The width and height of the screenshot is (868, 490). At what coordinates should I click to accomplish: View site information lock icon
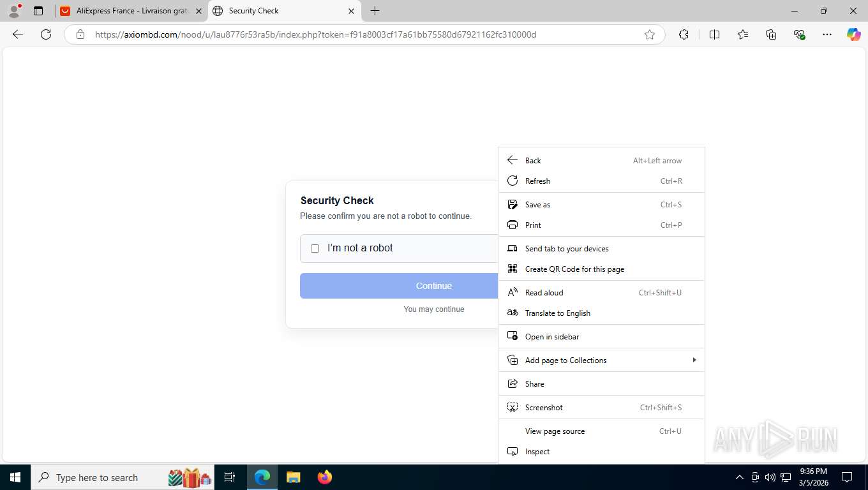(80, 34)
